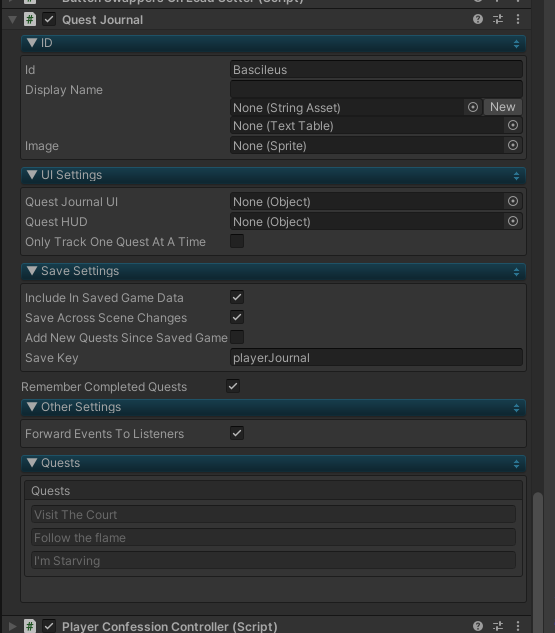Image resolution: width=555 pixels, height=633 pixels.
Task: Click object picker for String Asset field
Action: [473, 107]
